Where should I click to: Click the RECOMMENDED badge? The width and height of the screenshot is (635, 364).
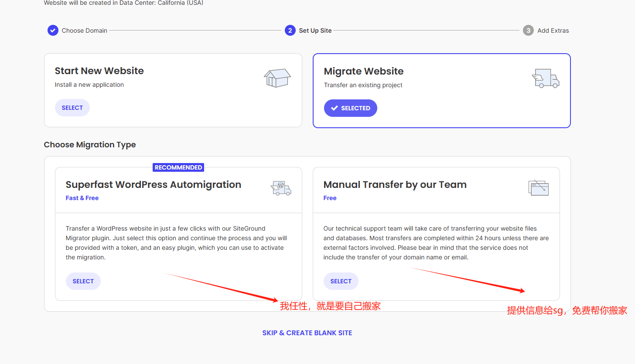[178, 167]
